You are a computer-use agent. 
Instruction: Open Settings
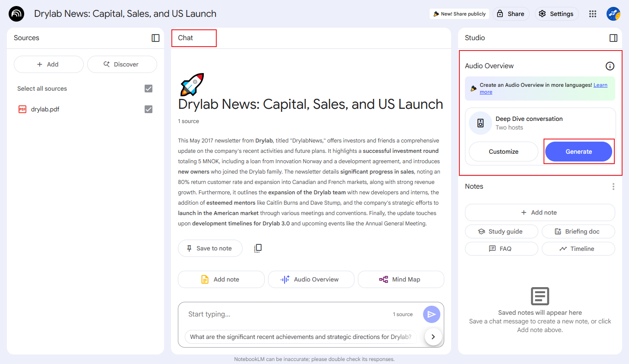click(x=556, y=14)
